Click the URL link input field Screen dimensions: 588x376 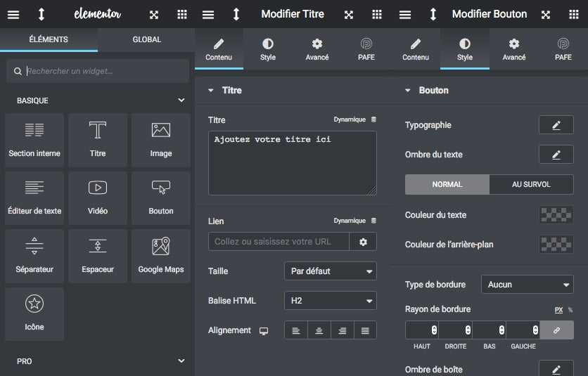coord(279,242)
